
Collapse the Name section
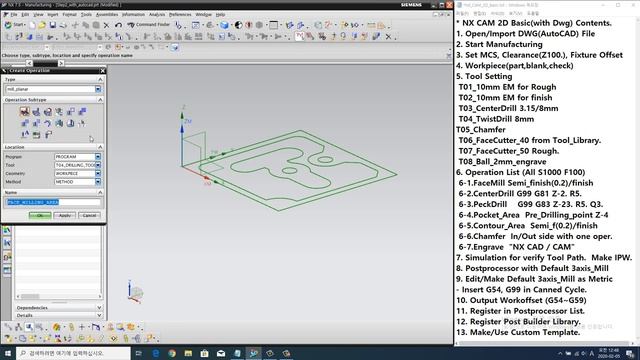[100, 192]
